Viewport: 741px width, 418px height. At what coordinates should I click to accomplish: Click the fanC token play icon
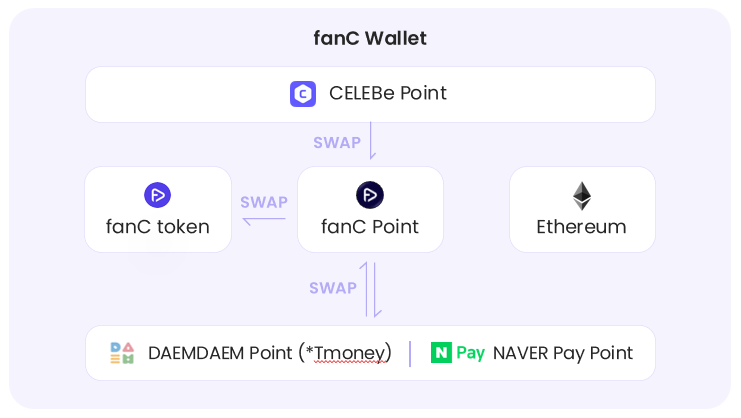pos(157,195)
